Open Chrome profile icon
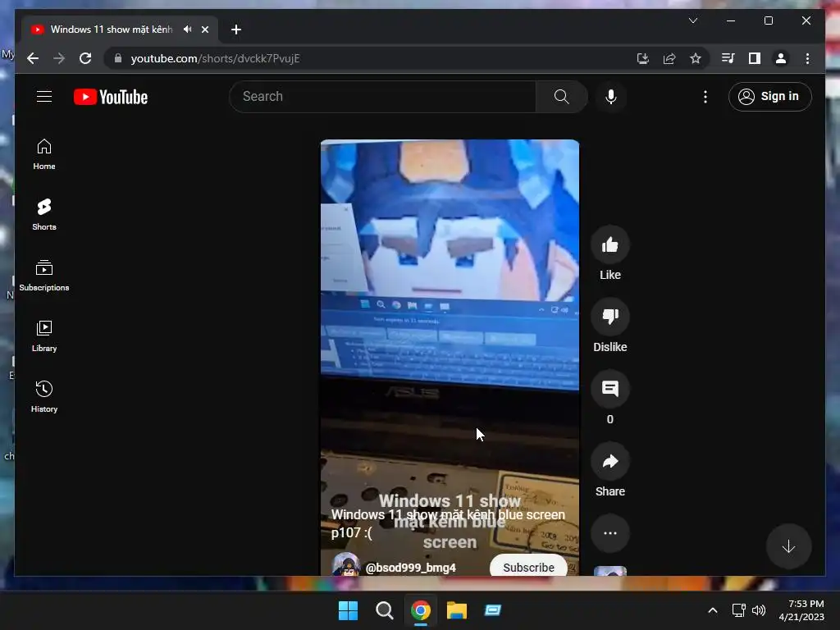The width and height of the screenshot is (840, 630). [x=781, y=58]
